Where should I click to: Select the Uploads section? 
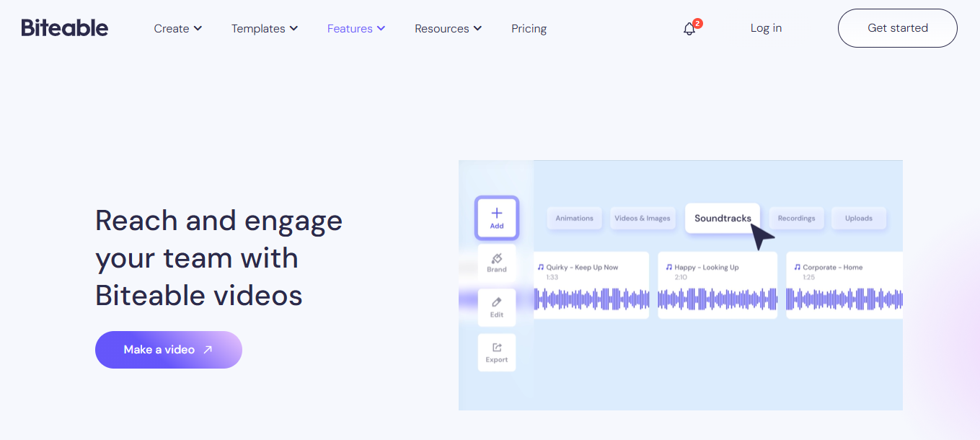[859, 218]
